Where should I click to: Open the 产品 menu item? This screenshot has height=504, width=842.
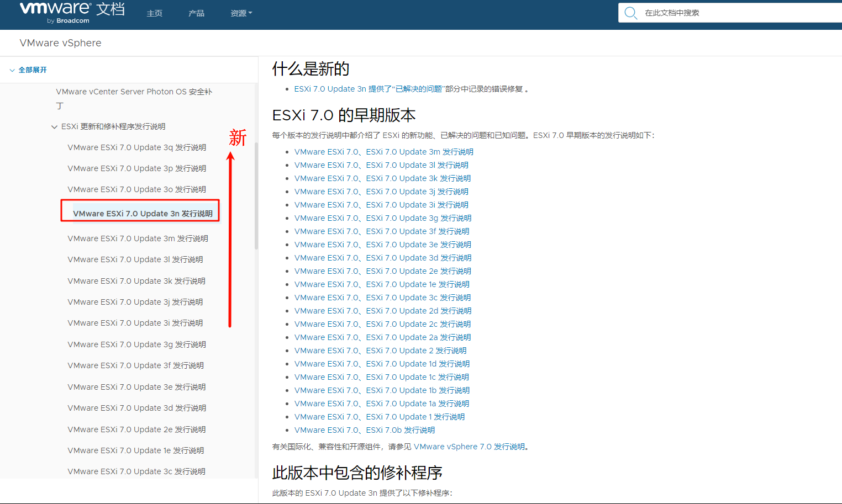point(196,13)
